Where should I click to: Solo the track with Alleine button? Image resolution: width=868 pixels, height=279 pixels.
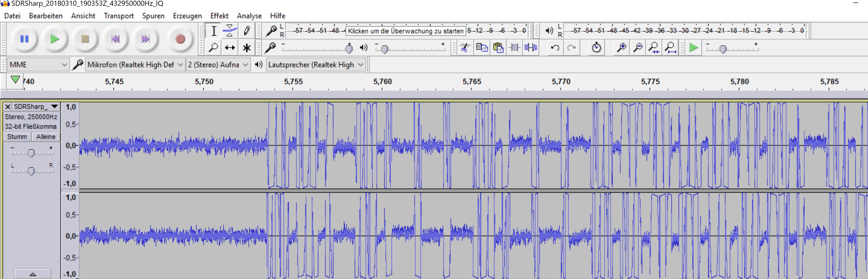tap(46, 137)
